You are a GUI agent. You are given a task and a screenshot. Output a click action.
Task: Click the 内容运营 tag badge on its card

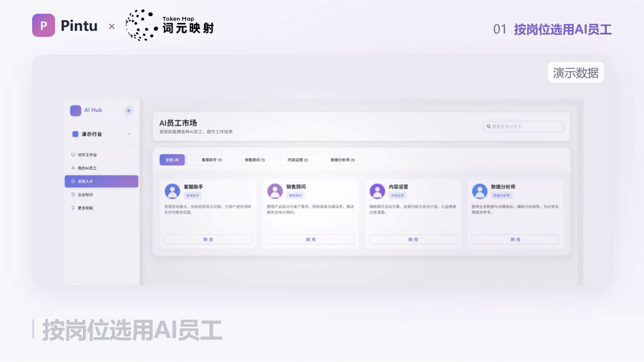[398, 195]
